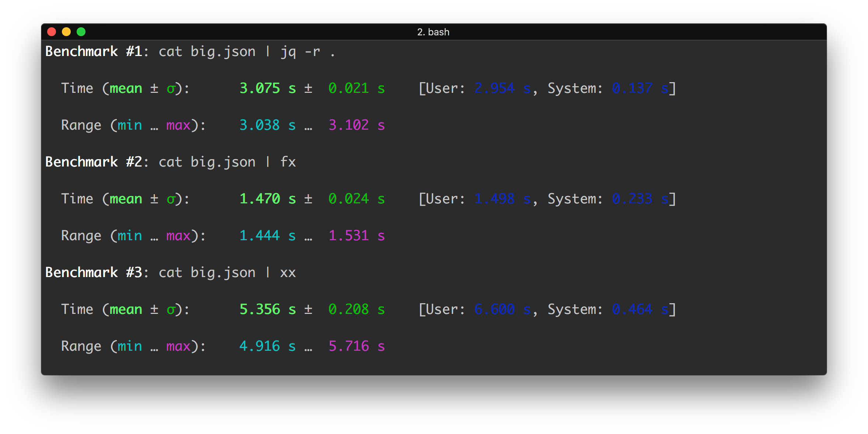
Task: Select the System time 0.137 s value
Action: coord(632,88)
